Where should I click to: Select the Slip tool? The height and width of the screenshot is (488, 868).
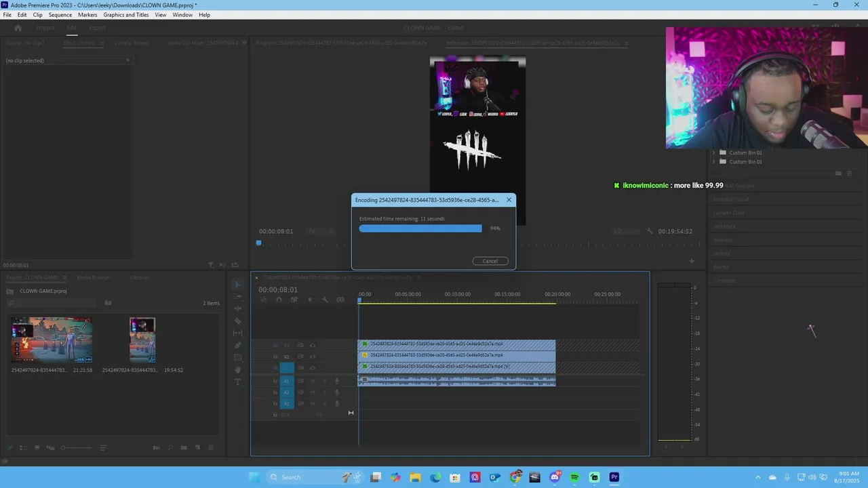coord(237,333)
